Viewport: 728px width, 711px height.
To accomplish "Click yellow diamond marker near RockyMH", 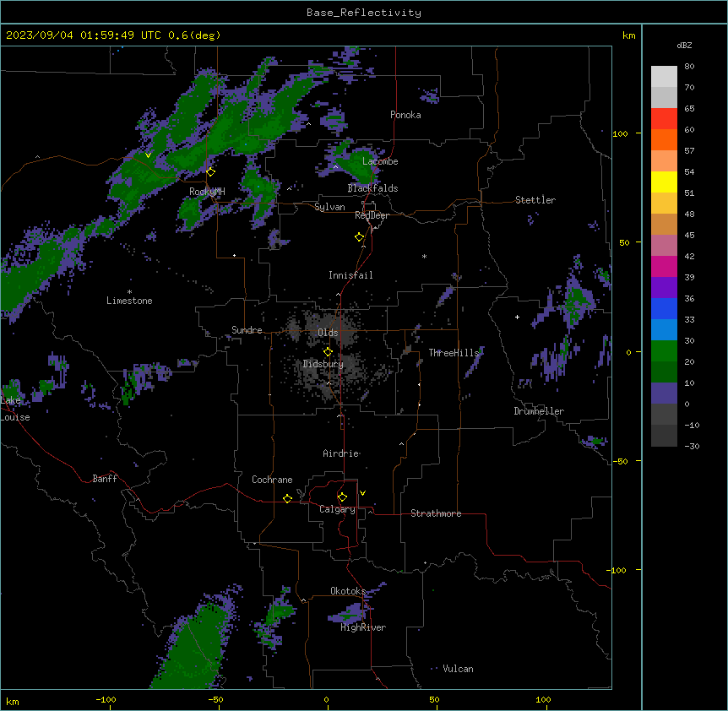I will 210,171.
